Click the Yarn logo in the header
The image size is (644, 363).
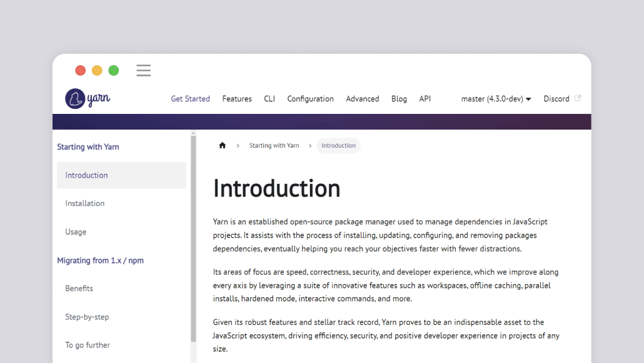(x=88, y=99)
